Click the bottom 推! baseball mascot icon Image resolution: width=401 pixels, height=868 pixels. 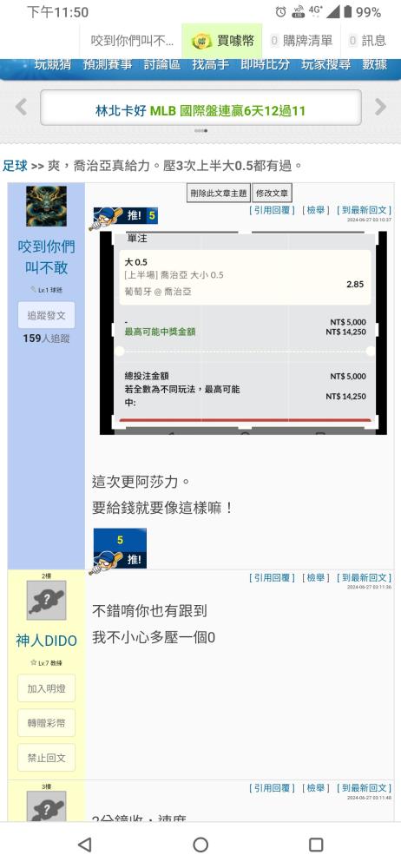pyautogui.click(x=119, y=549)
